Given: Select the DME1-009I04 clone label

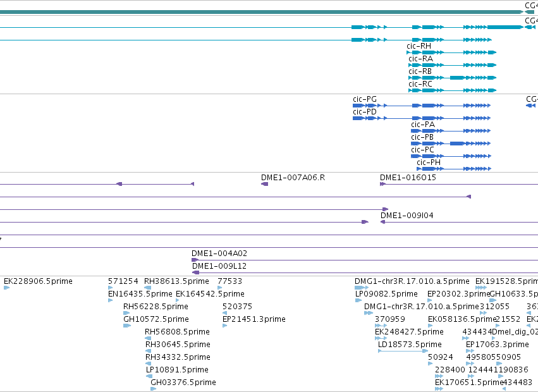Looking at the screenshot, I should 407,216.
